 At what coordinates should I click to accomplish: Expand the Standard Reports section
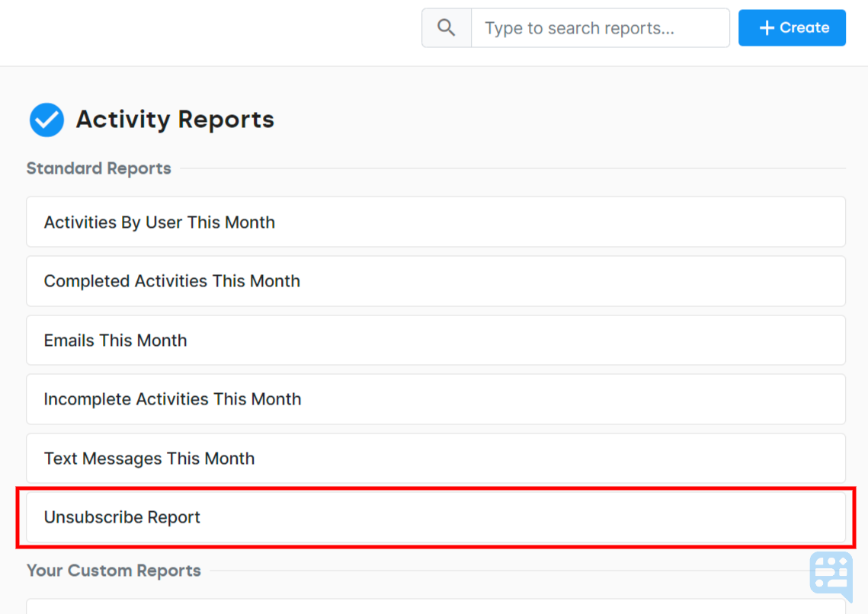tap(98, 168)
